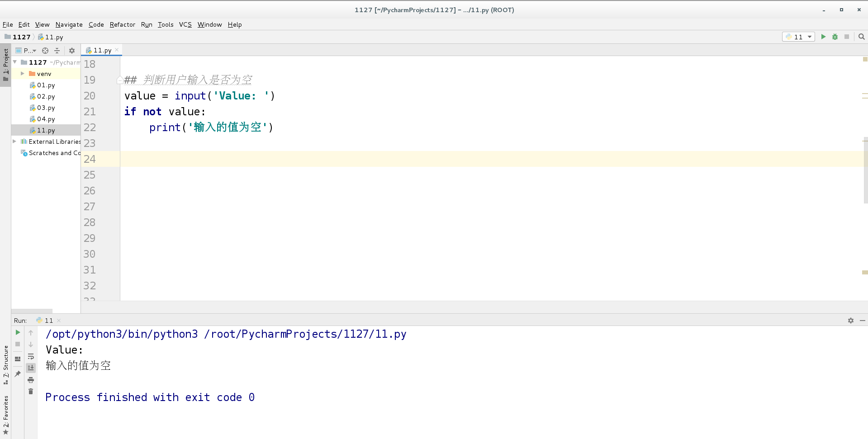
Task: Open Run panel settings gear
Action: [851, 320]
